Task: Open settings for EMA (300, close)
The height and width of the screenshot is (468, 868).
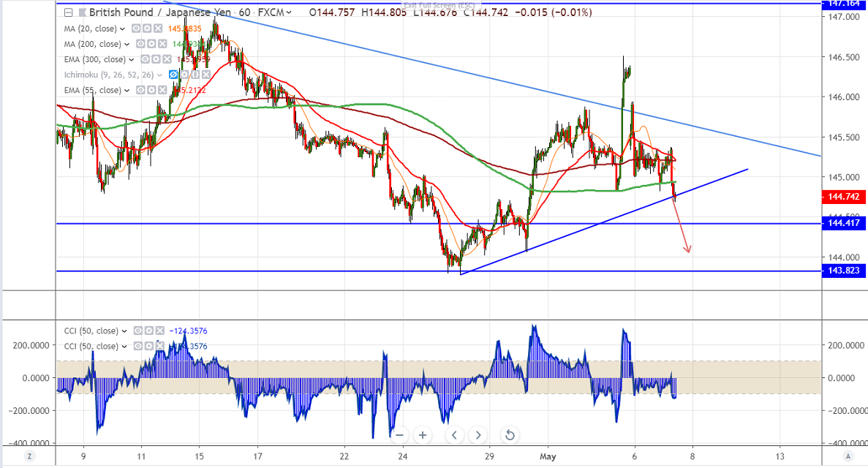Action: click(x=156, y=59)
